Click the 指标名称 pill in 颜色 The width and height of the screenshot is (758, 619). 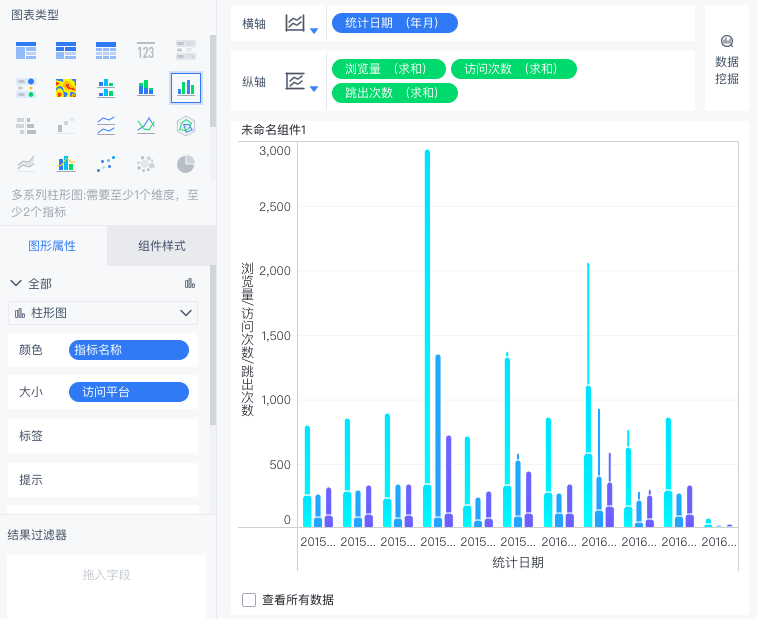click(129, 350)
